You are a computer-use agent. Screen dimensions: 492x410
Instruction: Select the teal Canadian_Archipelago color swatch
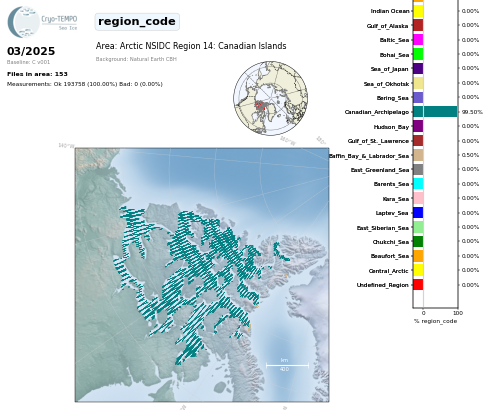tap(418, 112)
